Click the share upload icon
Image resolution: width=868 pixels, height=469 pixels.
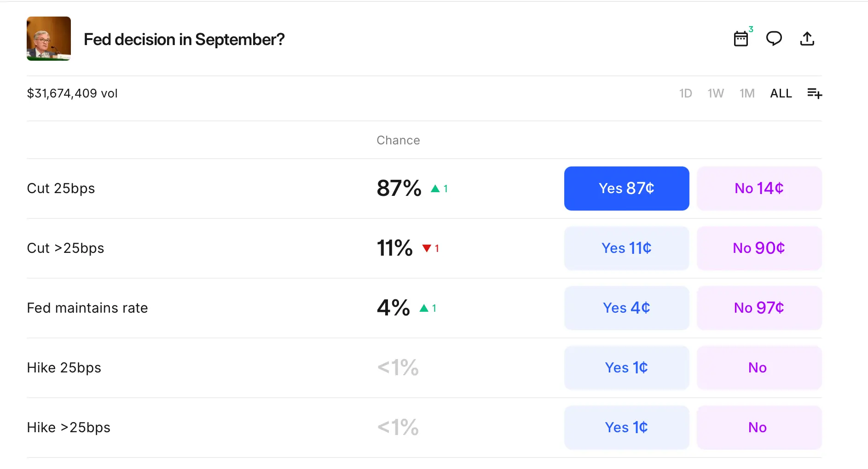[x=807, y=39]
